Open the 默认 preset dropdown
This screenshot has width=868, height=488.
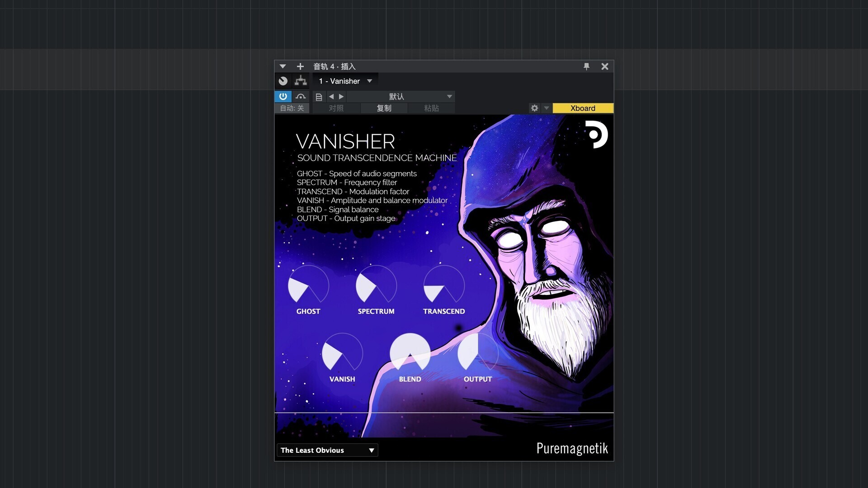(x=401, y=96)
